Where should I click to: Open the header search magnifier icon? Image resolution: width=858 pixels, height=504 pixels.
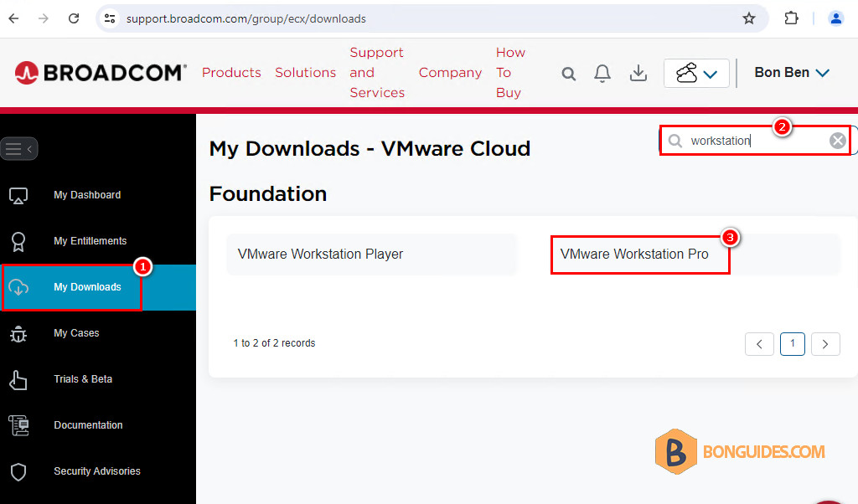[x=569, y=73]
